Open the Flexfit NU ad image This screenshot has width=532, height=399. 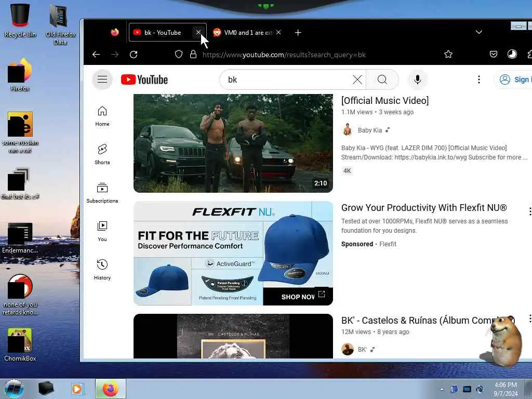point(233,253)
